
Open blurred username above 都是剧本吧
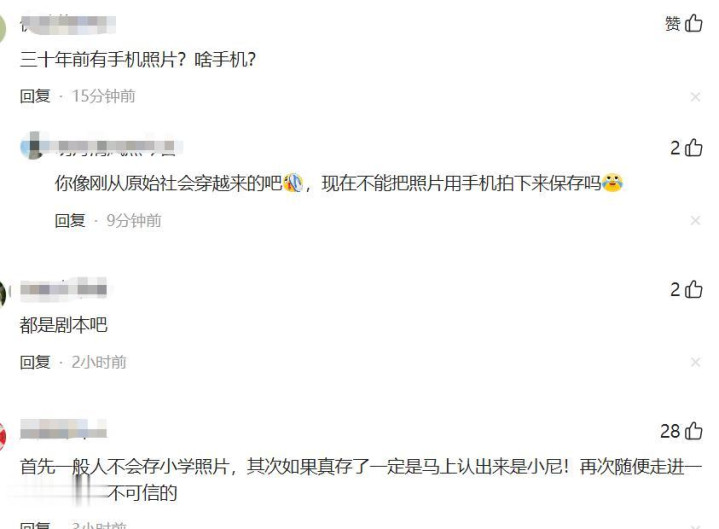pyautogui.click(x=63, y=289)
